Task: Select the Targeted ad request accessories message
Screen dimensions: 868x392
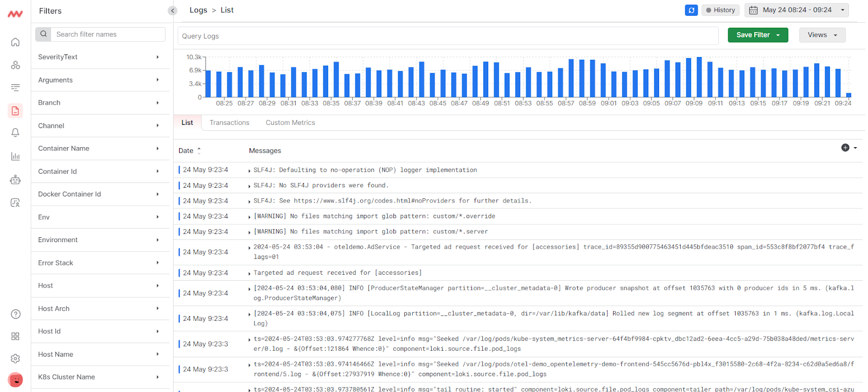Action: pyautogui.click(x=337, y=273)
